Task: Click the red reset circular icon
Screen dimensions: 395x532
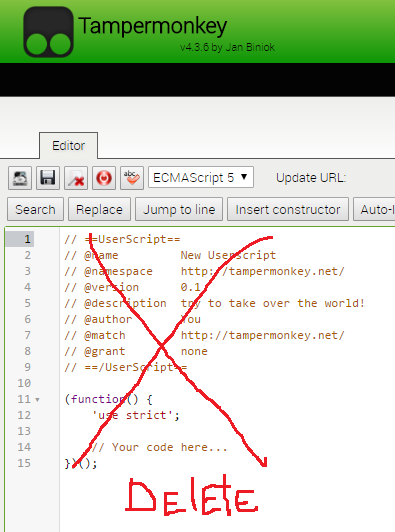Action: 104,178
